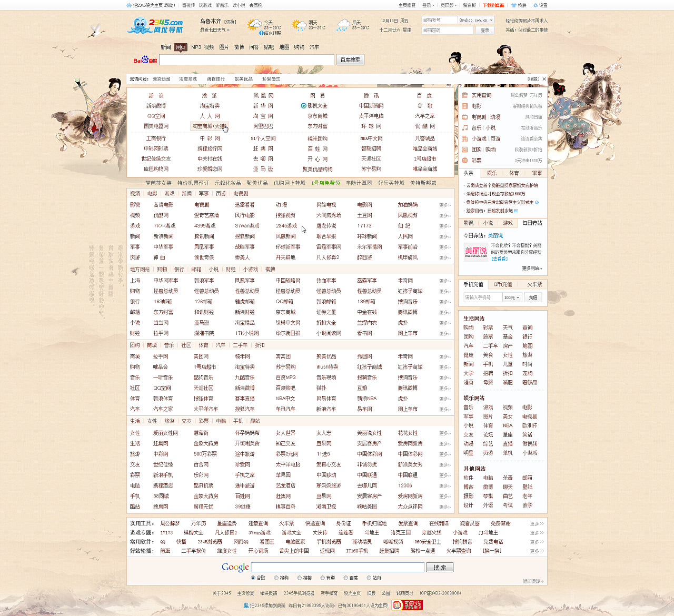Select the MP3 search tab
Viewport: 674px width, 616px height.
click(x=196, y=47)
